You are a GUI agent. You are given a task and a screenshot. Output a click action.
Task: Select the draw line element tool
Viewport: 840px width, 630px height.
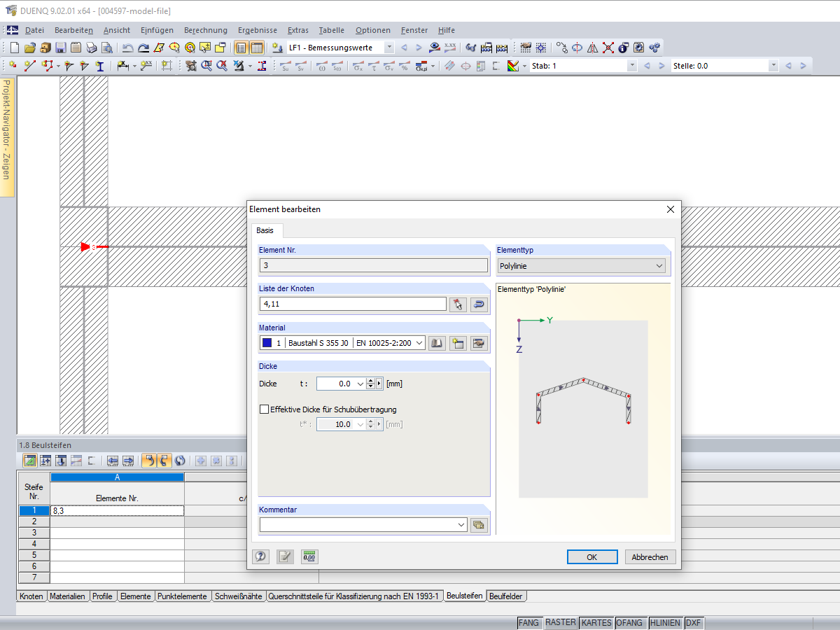[x=30, y=66]
